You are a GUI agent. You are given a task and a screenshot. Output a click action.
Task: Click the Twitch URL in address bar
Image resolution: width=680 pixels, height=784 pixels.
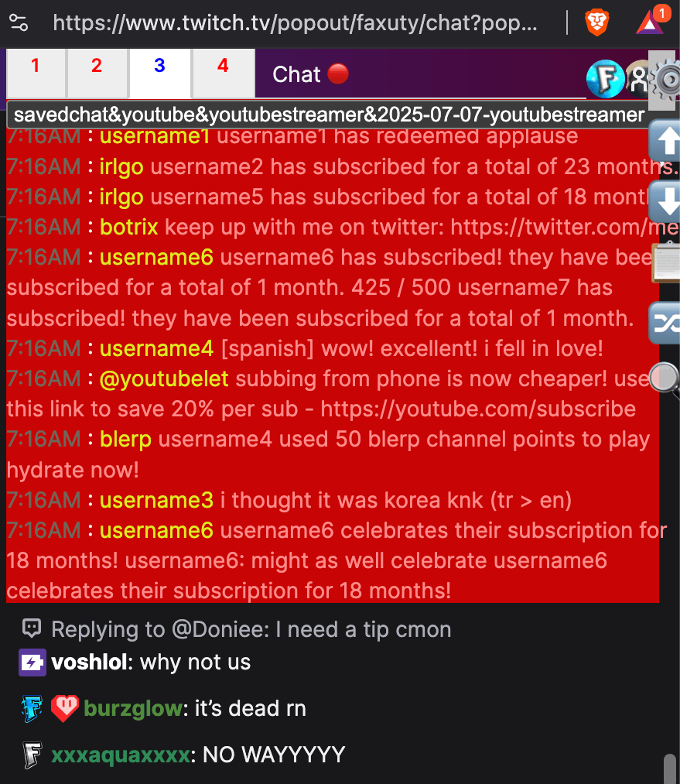[x=296, y=23]
